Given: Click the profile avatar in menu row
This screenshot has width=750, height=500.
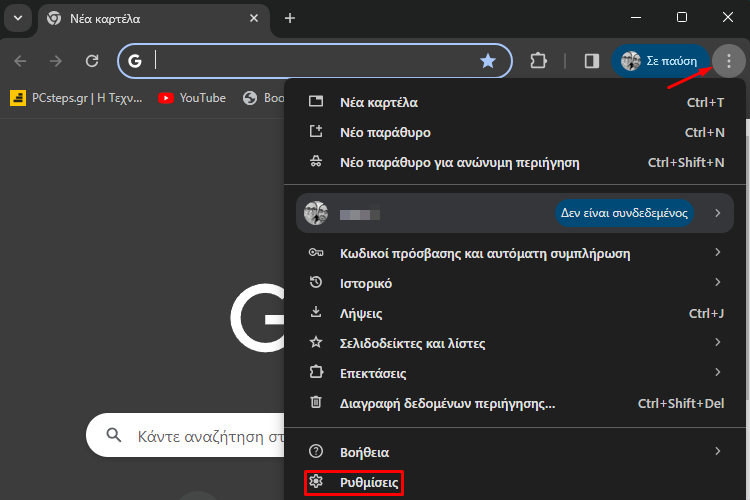Looking at the screenshot, I should [316, 213].
